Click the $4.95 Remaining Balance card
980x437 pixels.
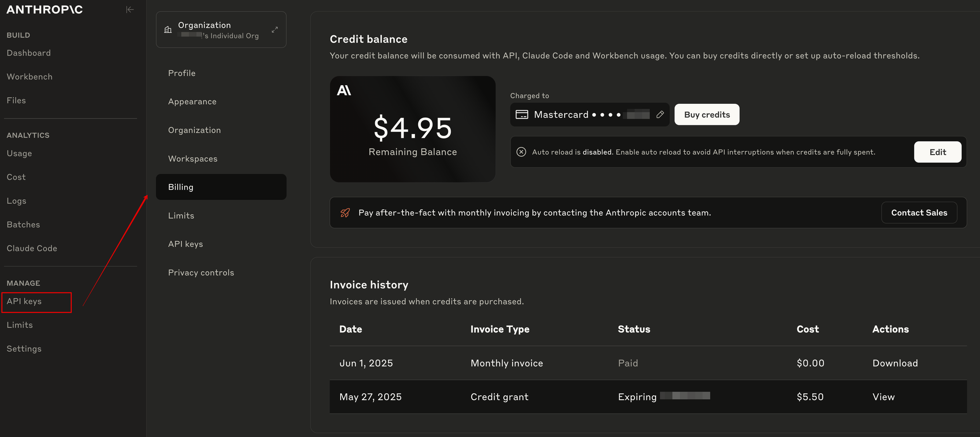[x=412, y=129]
